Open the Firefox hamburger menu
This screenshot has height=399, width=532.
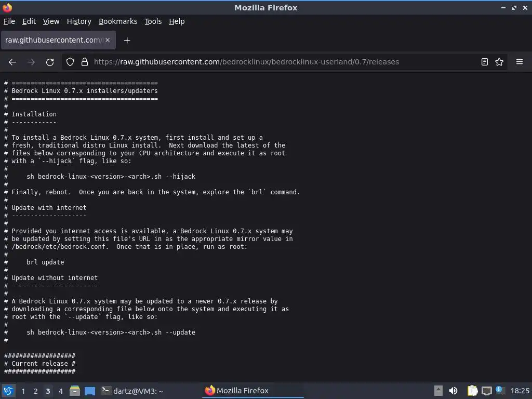pyautogui.click(x=520, y=62)
